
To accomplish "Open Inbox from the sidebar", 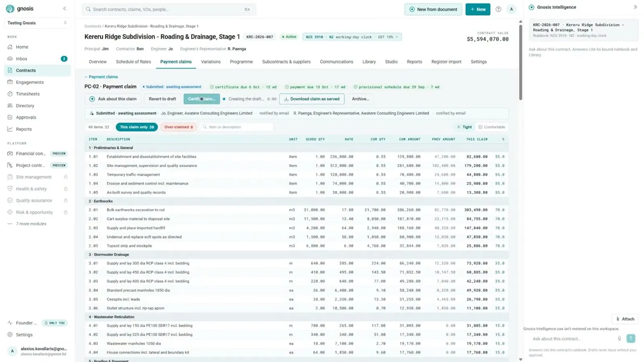I will pyautogui.click(x=37, y=59).
